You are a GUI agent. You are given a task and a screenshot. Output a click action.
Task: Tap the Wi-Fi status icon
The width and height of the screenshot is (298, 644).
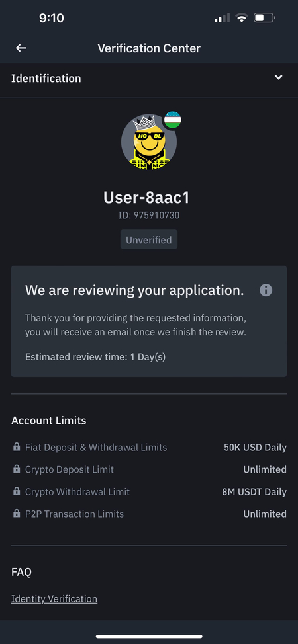click(241, 18)
